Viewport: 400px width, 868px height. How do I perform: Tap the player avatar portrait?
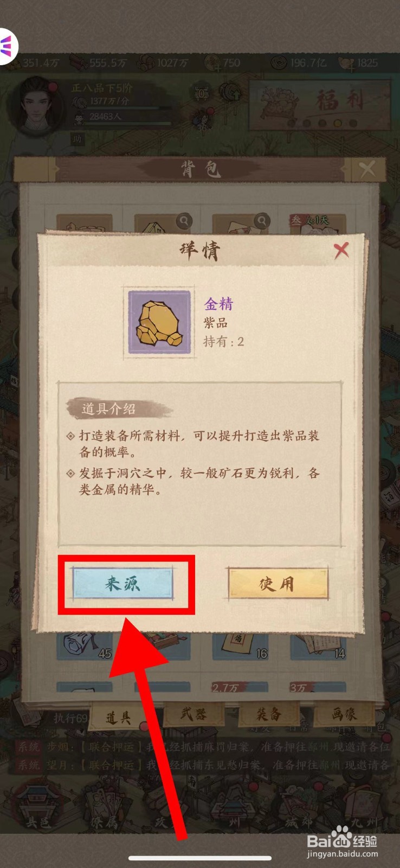[x=38, y=105]
